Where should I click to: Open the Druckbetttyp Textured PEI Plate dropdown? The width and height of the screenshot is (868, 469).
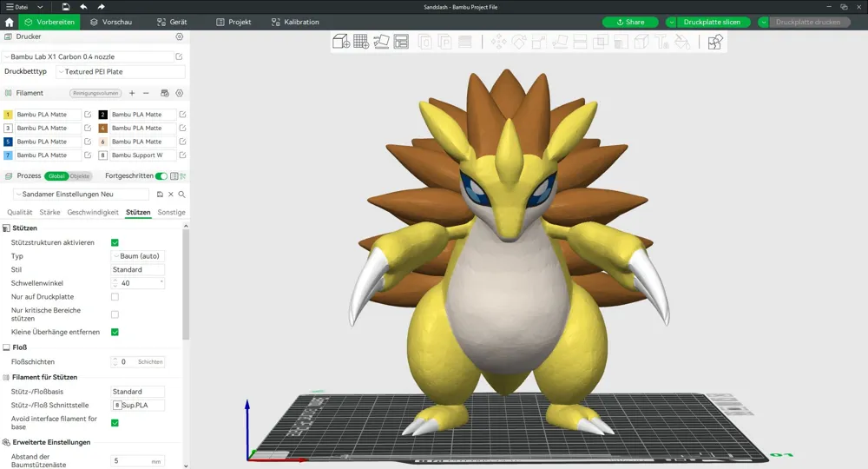point(120,71)
